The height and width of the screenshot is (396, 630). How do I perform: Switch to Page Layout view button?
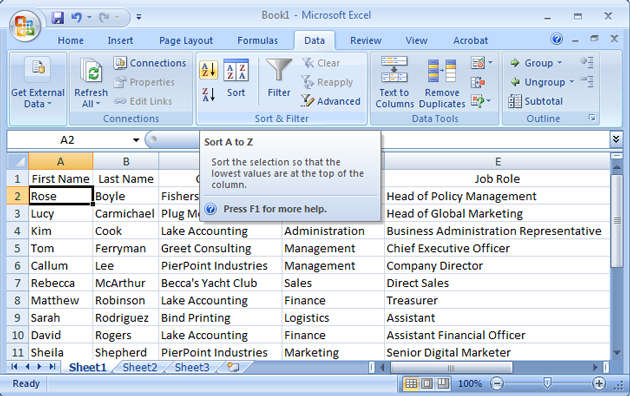pyautogui.click(x=427, y=384)
